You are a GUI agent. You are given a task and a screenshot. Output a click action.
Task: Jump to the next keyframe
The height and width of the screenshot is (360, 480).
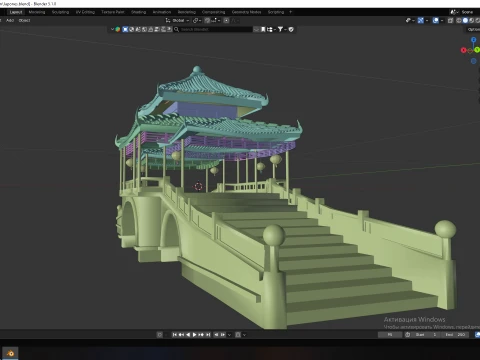(x=201, y=335)
